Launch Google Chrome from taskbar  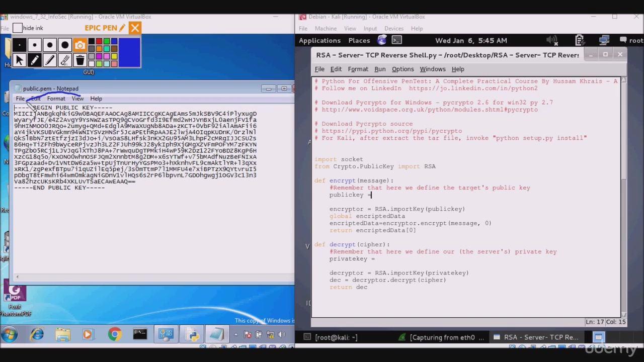114,334
